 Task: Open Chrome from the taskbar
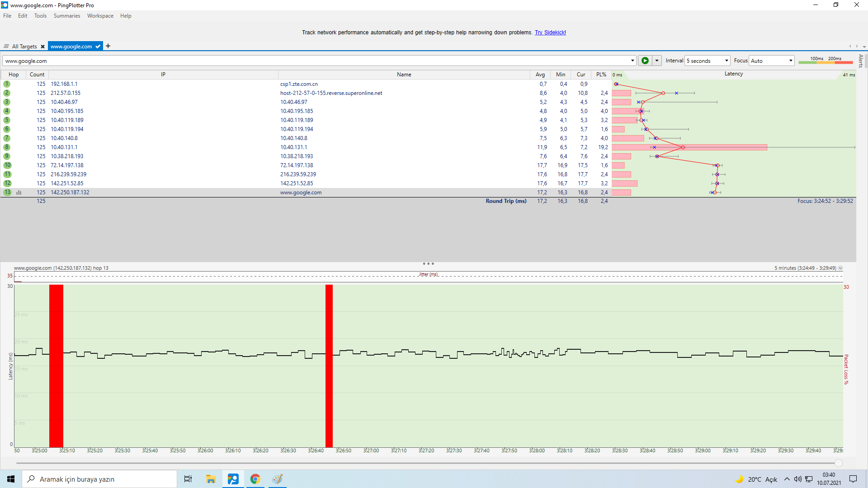(255, 479)
